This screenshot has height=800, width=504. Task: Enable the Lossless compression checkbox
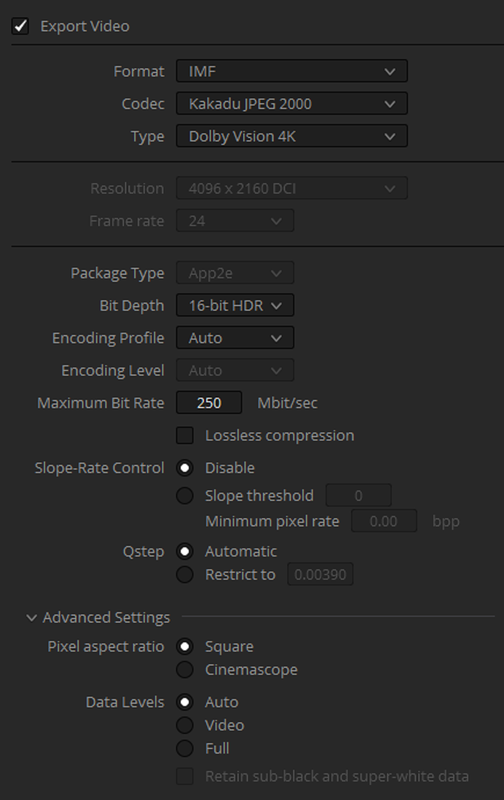pyautogui.click(x=185, y=436)
